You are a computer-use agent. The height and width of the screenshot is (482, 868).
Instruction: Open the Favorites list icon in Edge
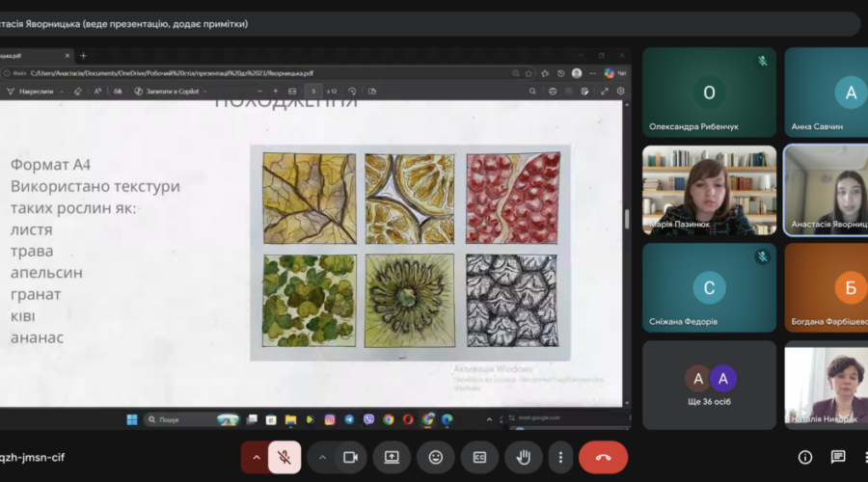coord(545,73)
